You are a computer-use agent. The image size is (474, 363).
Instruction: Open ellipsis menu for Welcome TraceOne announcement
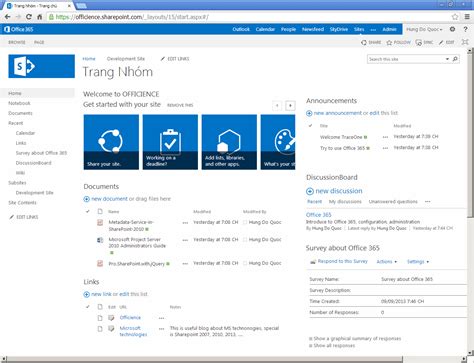point(385,137)
